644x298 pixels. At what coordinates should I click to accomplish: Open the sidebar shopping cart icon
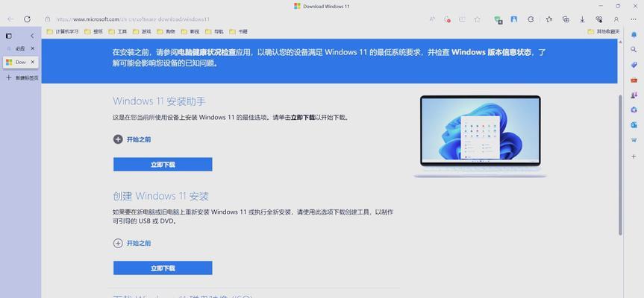coord(634,140)
